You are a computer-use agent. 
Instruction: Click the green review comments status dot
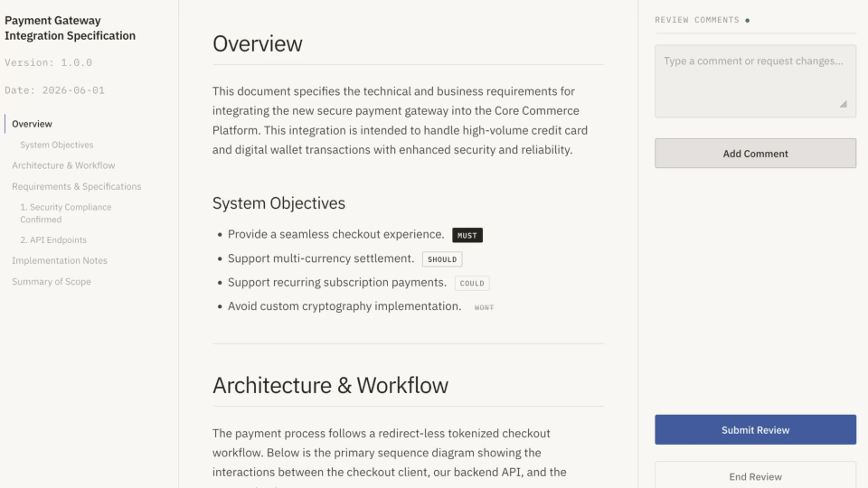coord(748,21)
